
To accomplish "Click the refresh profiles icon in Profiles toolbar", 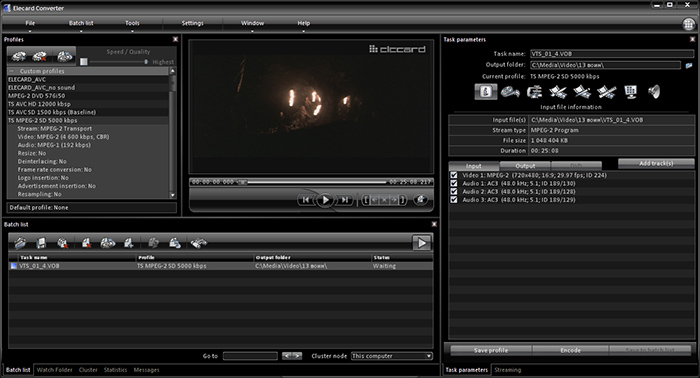I will (65, 56).
